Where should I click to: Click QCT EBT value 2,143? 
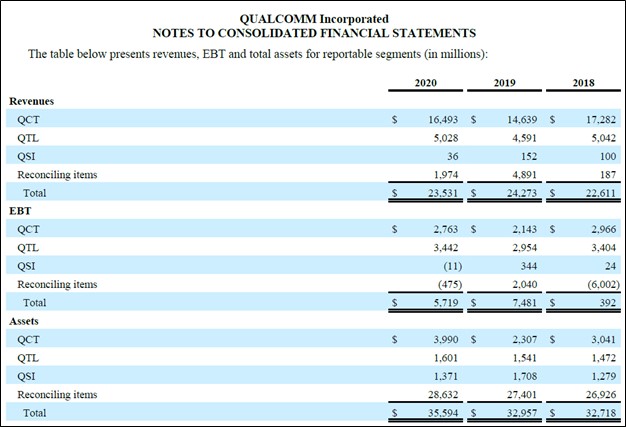525,229
